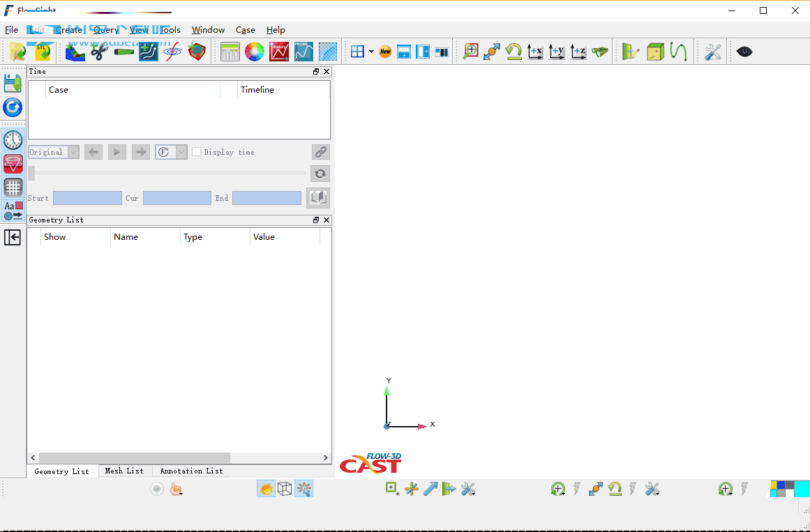The height and width of the screenshot is (532, 810).
Task: Click the fit-to-view arrows icon in top toolbar
Action: (492, 52)
